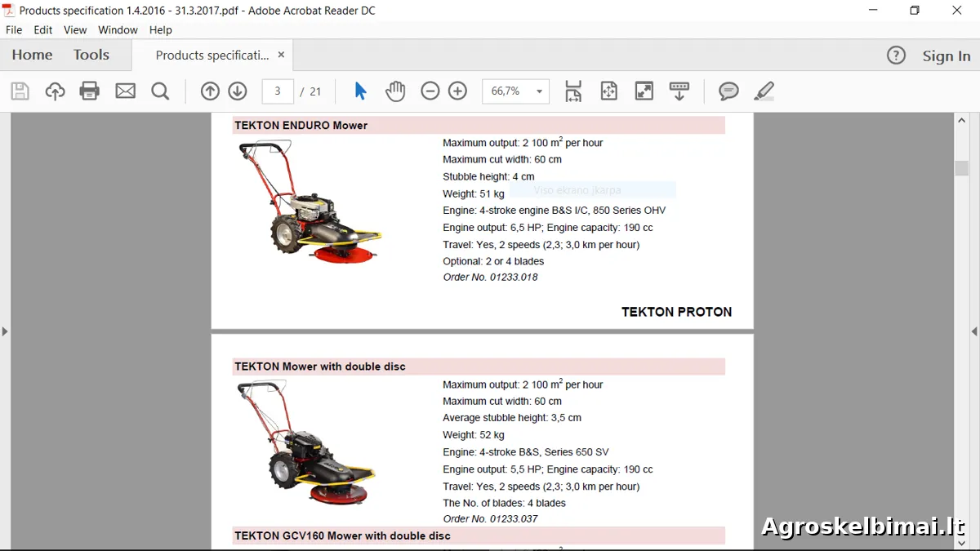Screen dimensions: 980x551
Task: Enter full screen read mode icon
Action: (644, 91)
